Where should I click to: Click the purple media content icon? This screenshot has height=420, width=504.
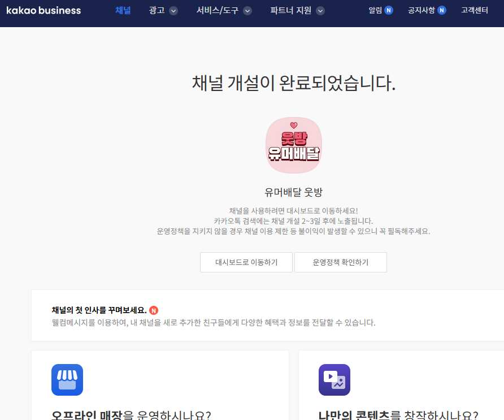point(334,380)
